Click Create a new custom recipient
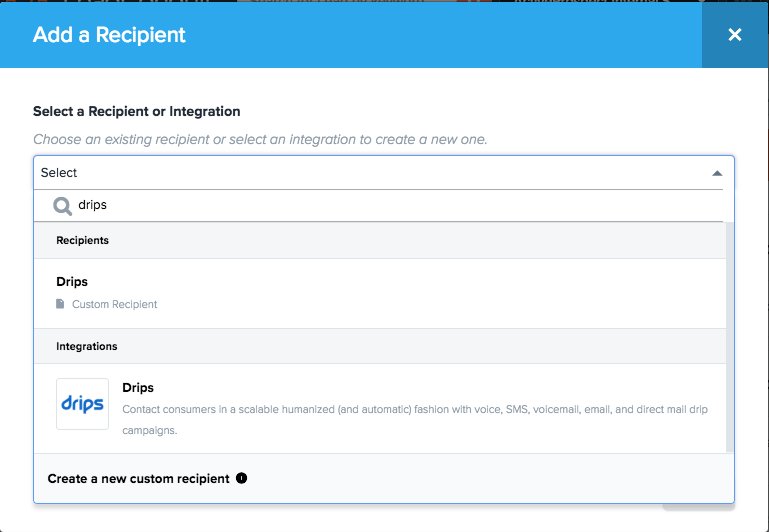Screen dimensions: 769x532 coord(138,479)
